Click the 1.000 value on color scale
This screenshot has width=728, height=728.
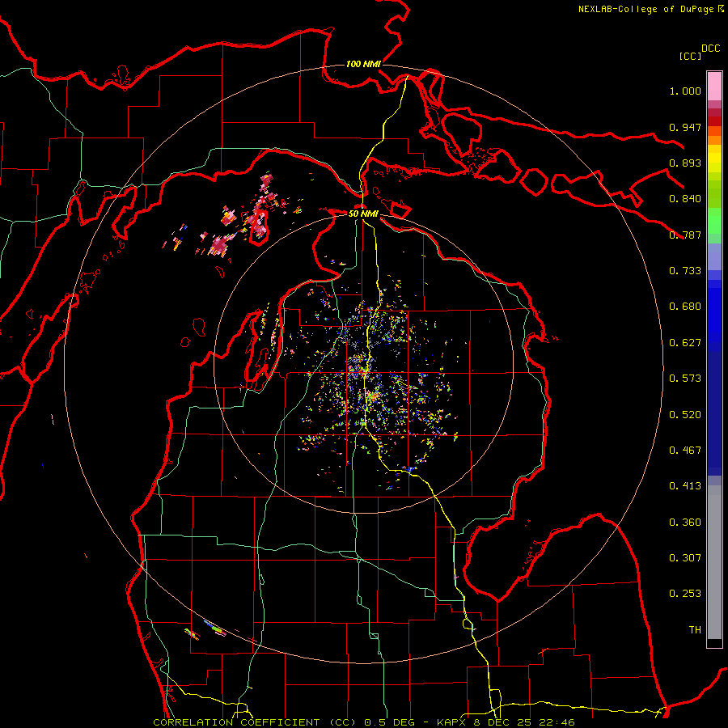685,91
